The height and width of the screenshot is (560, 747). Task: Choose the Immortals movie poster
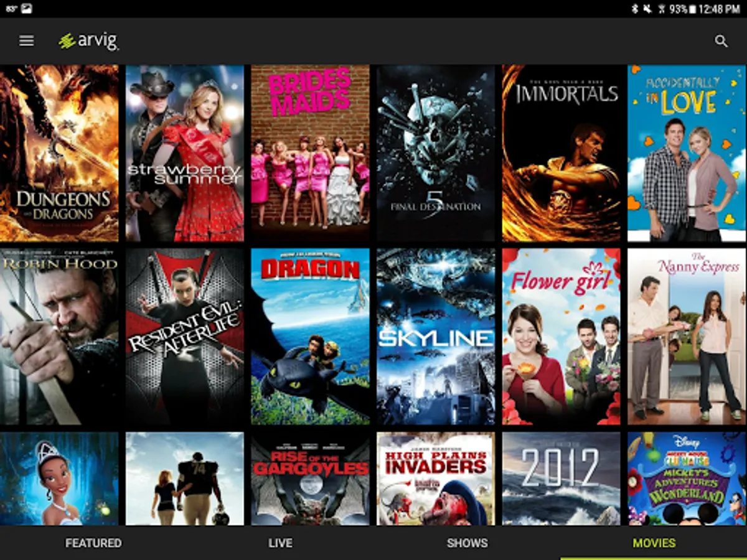[x=561, y=153]
